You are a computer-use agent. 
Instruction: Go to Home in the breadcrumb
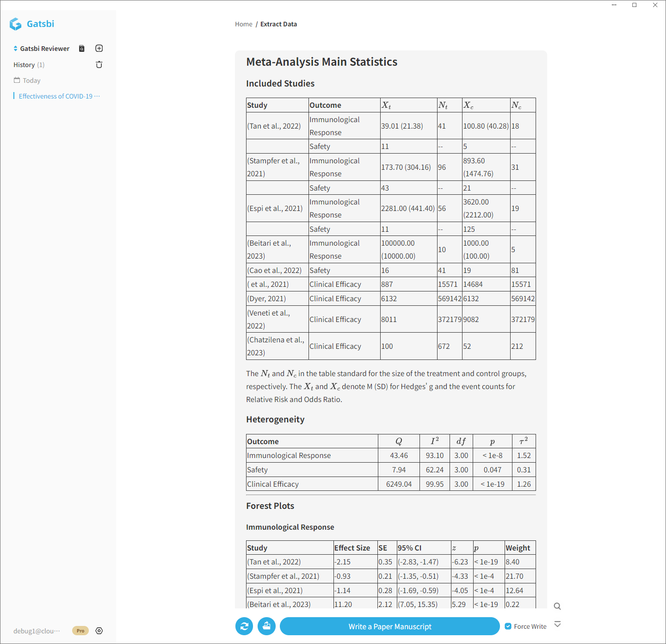[244, 24]
